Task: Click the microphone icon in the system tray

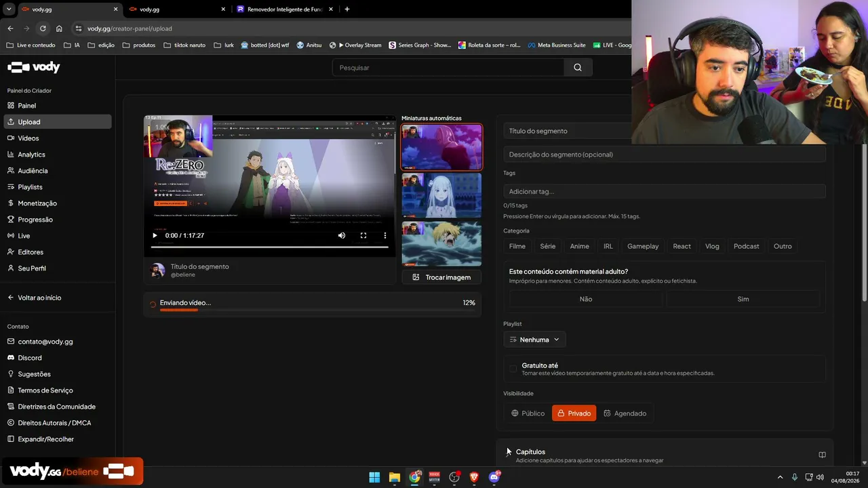Action: [795, 477]
